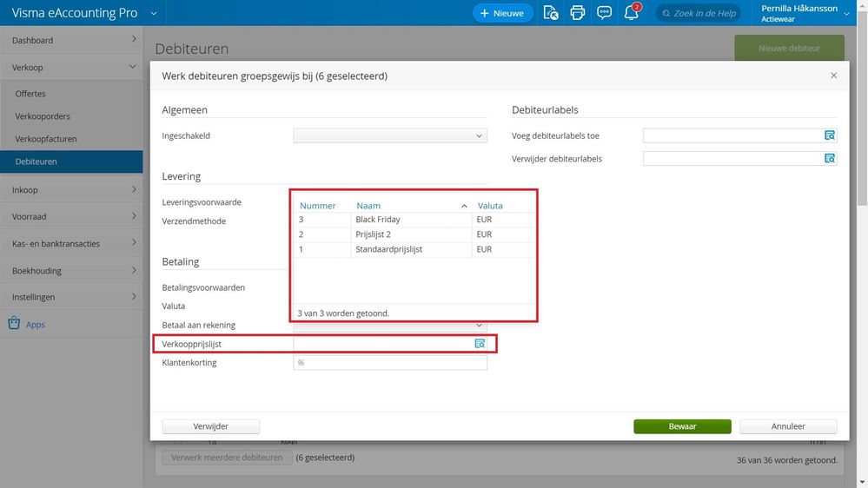
Task: Click the green Bewaar button
Action: [682, 426]
